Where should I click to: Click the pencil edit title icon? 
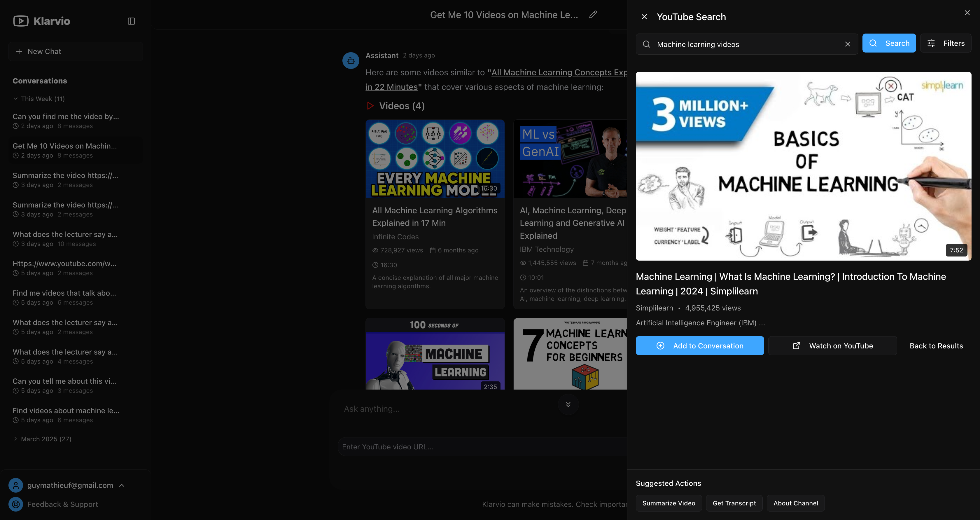(x=593, y=15)
